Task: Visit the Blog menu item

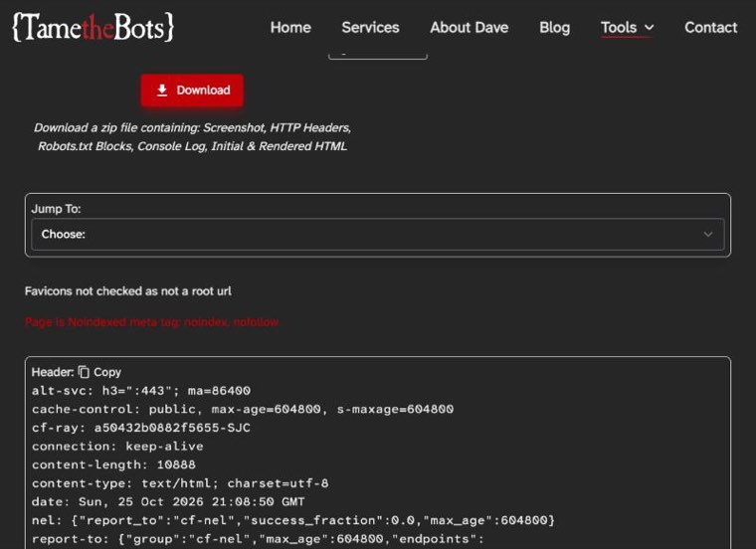Action: tap(554, 28)
